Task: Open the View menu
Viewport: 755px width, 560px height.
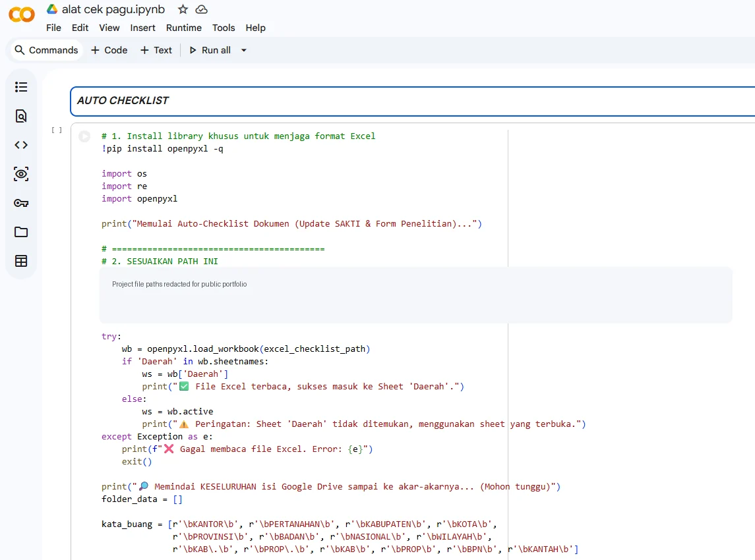Action: click(109, 28)
